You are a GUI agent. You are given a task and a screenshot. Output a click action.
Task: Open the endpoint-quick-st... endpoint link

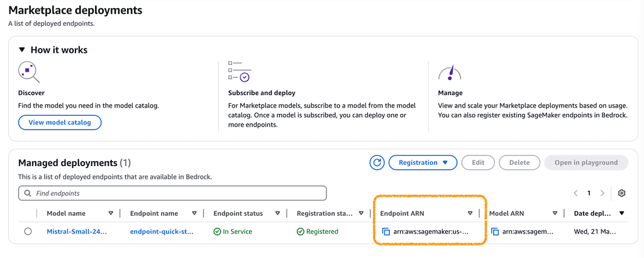[162, 232]
